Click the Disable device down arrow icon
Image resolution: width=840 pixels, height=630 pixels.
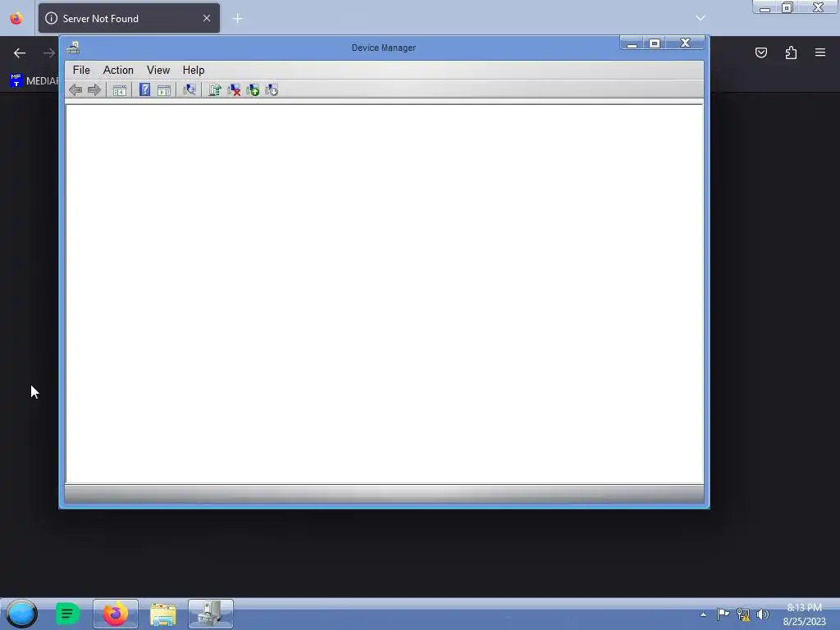pyautogui.click(x=272, y=90)
